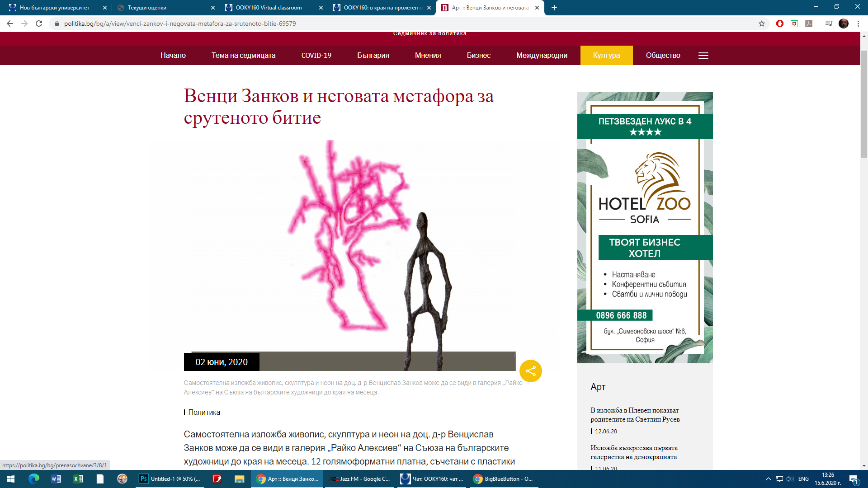Click the page vertical scrollbar thumb
Screen dimensions: 868x488
point(864,104)
